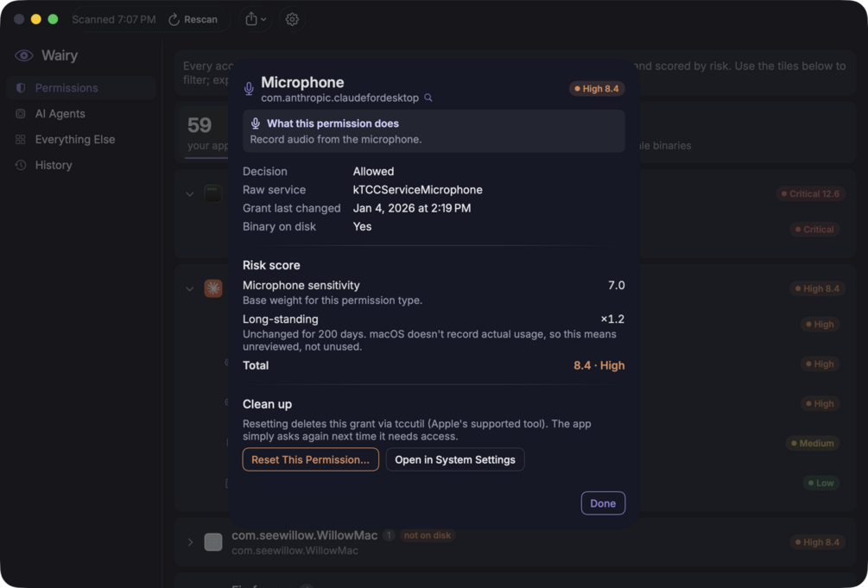The width and height of the screenshot is (868, 588).
Task: Open History in the sidebar
Action: click(81, 165)
